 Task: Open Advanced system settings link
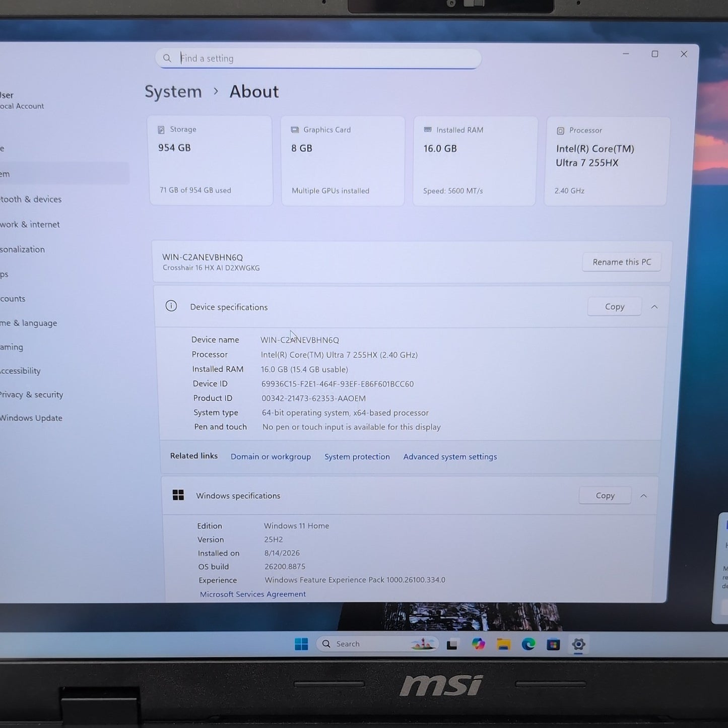point(450,457)
